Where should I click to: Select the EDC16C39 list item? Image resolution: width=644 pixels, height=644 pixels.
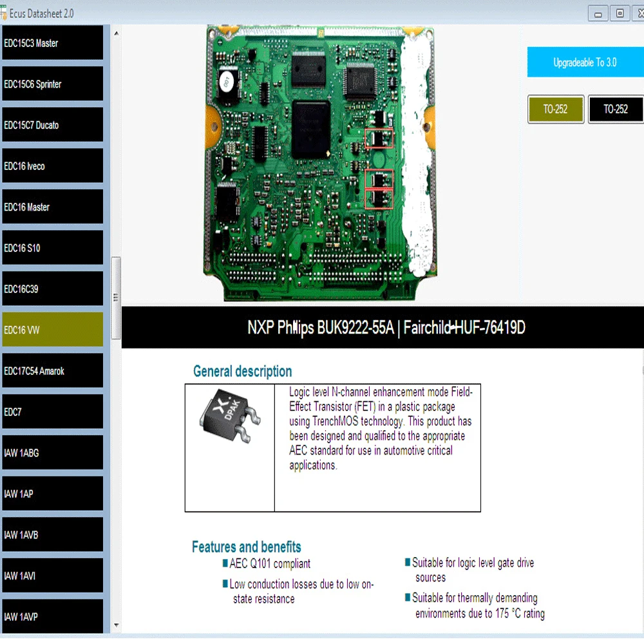(53, 289)
